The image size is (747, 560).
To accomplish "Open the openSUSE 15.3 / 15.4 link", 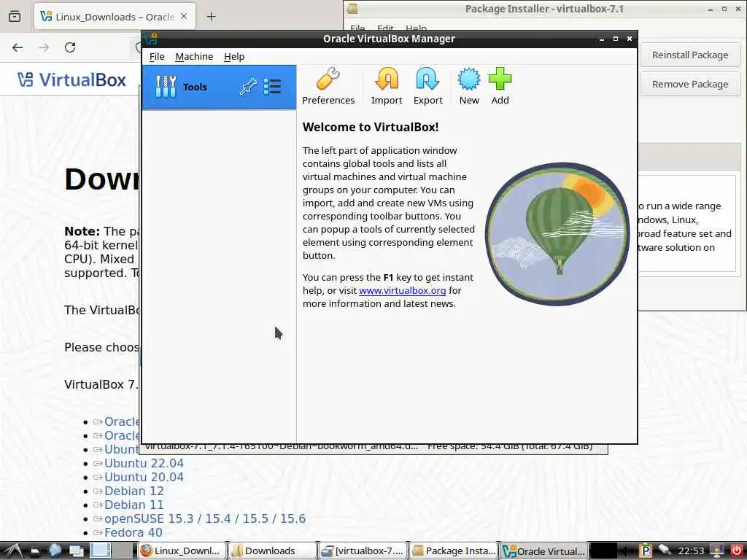I will (205, 518).
